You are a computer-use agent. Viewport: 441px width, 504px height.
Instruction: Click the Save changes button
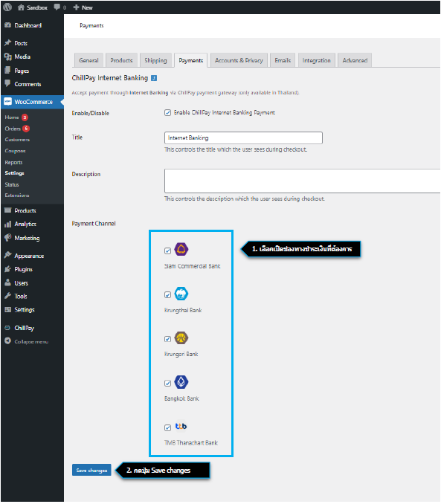click(91, 471)
